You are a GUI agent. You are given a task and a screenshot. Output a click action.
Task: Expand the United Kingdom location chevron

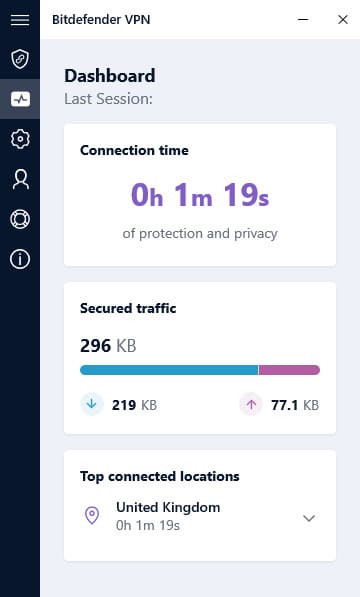point(309,518)
